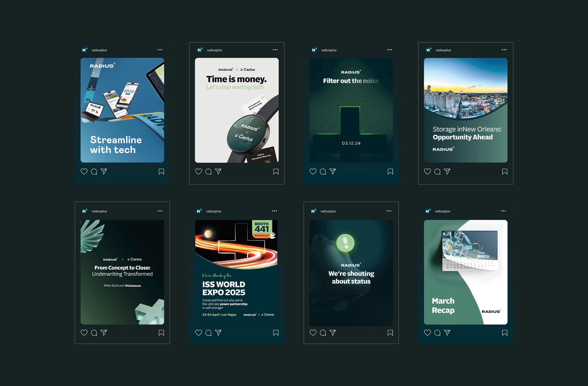
Task: Click radiusplus username on 'Time is money' post
Action: pyautogui.click(x=214, y=50)
